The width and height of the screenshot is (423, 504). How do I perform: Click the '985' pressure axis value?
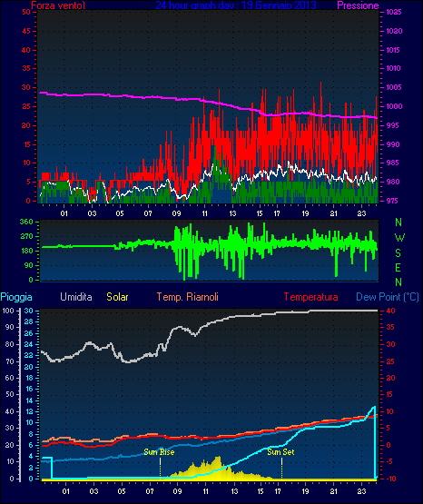pos(393,163)
